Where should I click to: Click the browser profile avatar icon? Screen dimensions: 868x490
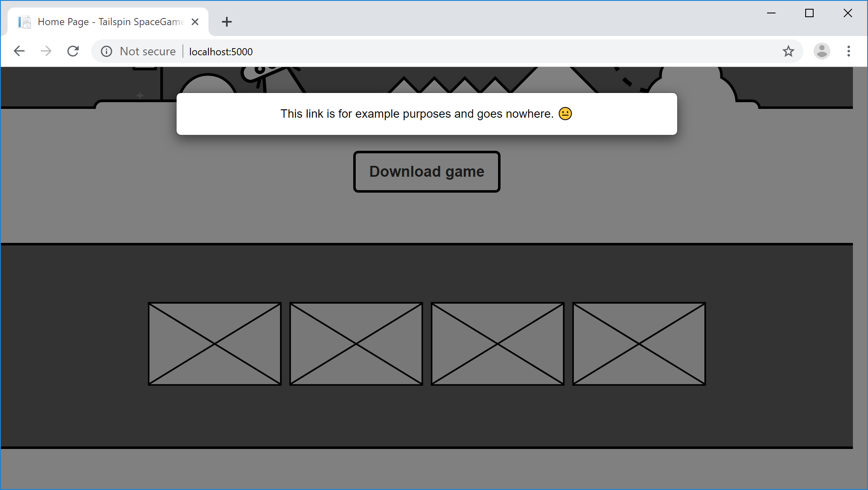[822, 51]
